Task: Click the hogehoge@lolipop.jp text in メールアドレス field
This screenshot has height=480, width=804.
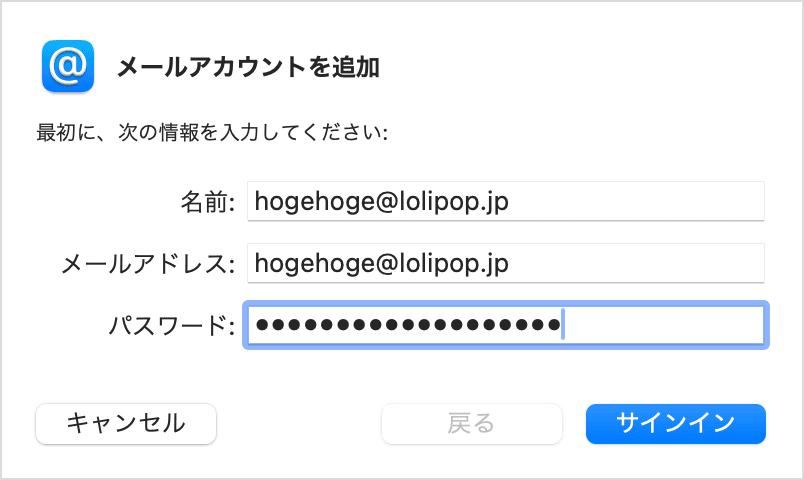Action: (x=382, y=264)
